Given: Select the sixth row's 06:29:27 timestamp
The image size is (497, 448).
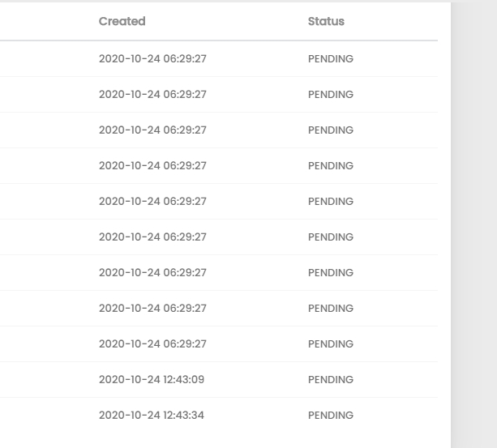Looking at the screenshot, I should tap(152, 237).
